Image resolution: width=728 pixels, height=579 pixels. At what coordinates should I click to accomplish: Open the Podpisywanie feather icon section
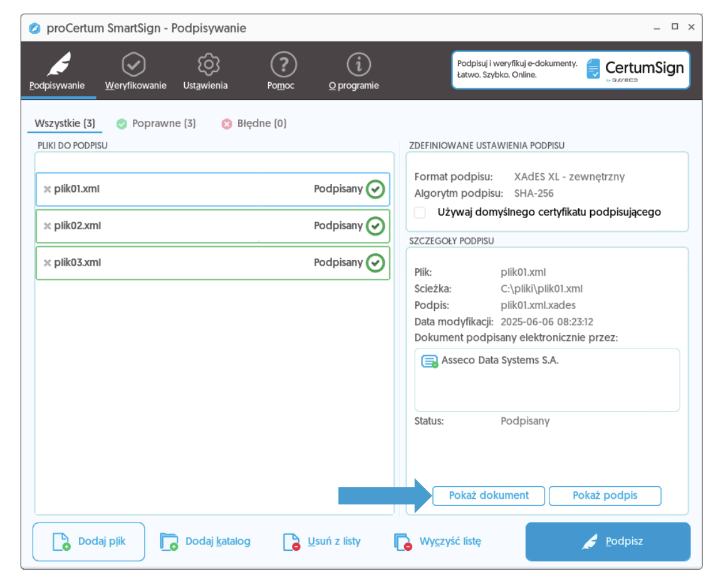tap(58, 71)
